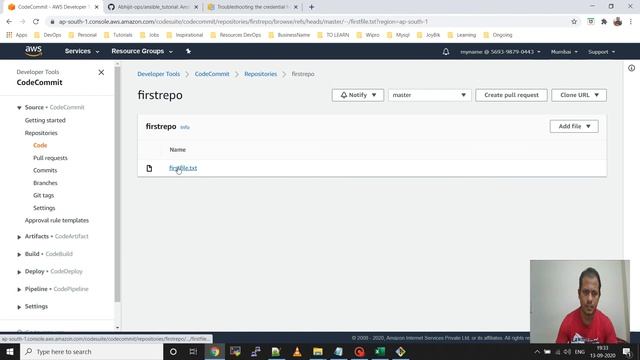Open the Mumbai region dropdown
The width and height of the screenshot is (640, 360).
click(564, 52)
